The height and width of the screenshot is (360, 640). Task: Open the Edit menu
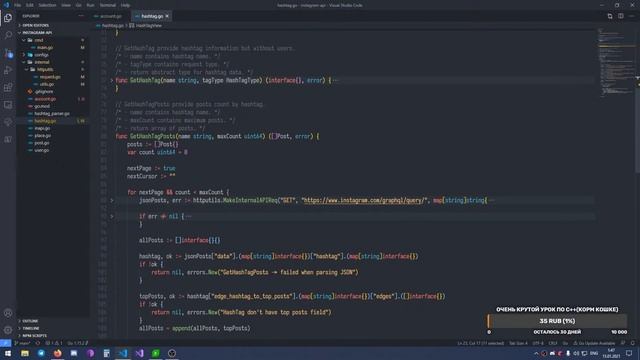(30, 5)
